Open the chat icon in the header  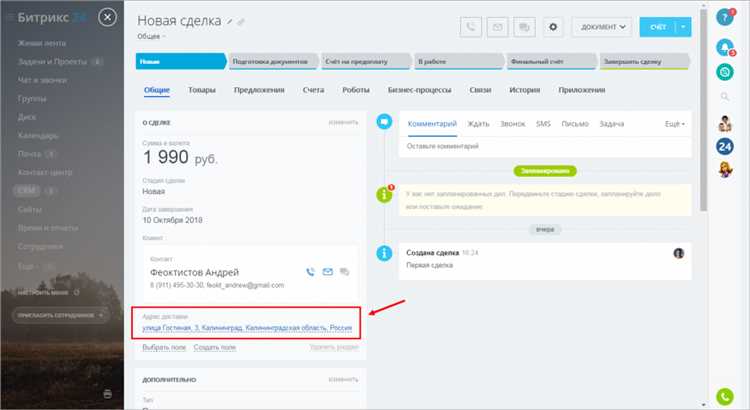[x=524, y=27]
